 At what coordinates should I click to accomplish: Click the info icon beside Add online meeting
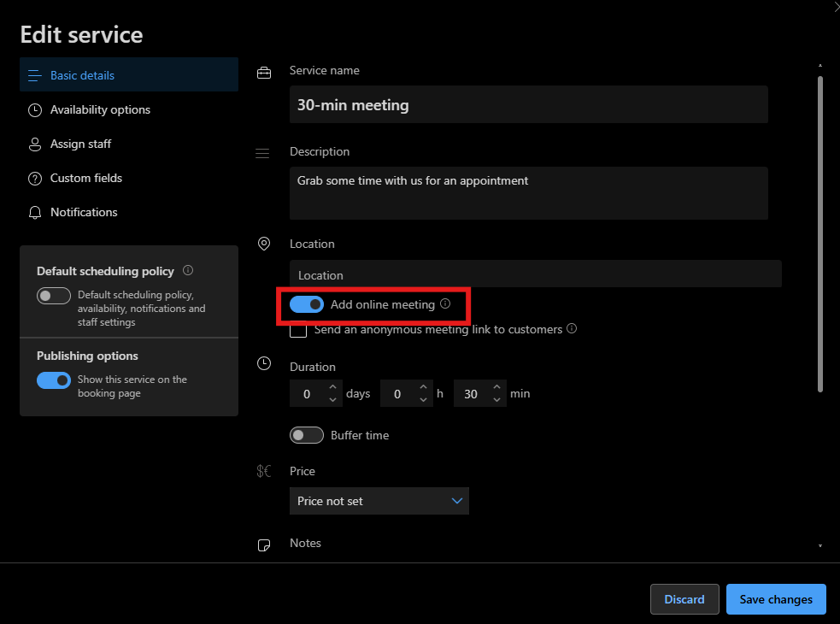click(x=445, y=303)
